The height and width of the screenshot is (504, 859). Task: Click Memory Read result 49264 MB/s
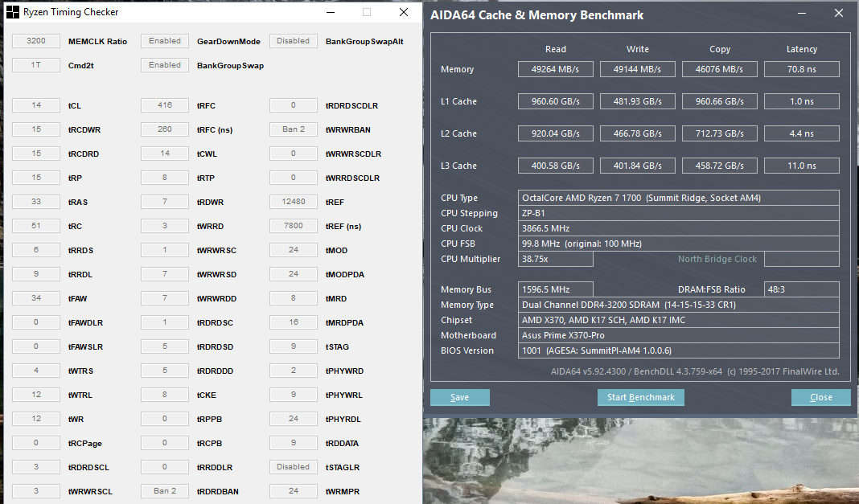click(556, 69)
